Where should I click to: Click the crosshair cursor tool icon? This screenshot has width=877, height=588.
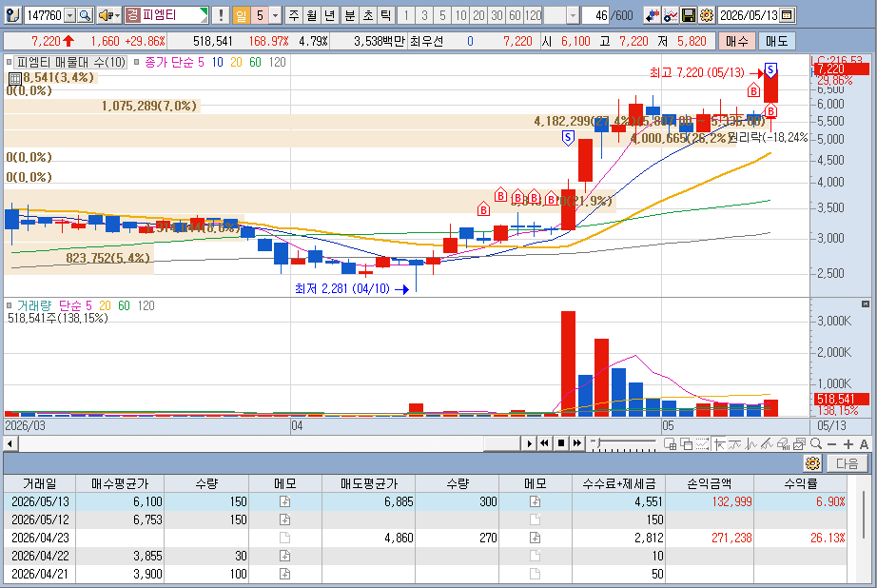coord(719,443)
